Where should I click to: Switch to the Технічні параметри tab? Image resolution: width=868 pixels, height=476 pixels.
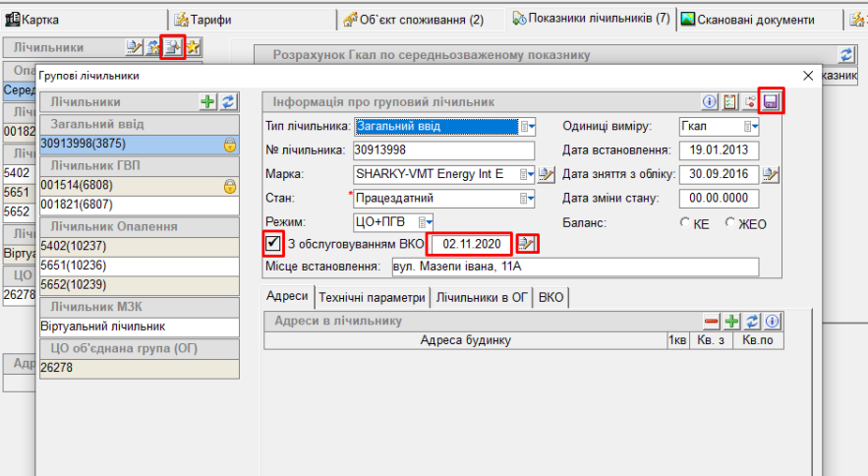click(373, 298)
